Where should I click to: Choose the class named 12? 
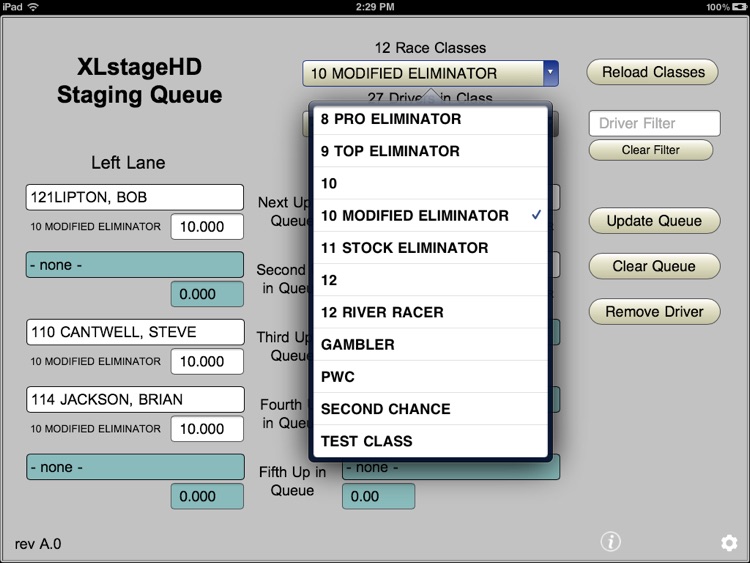(430, 280)
